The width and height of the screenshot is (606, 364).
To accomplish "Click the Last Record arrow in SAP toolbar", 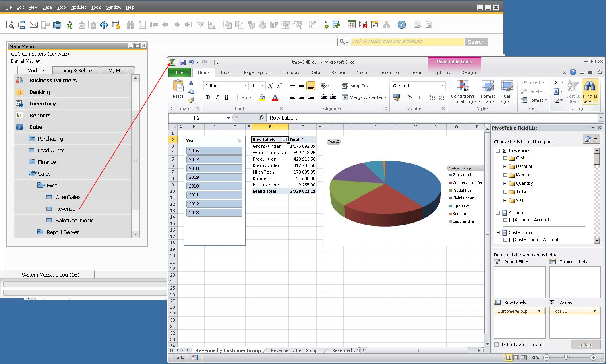I will 188,25.
